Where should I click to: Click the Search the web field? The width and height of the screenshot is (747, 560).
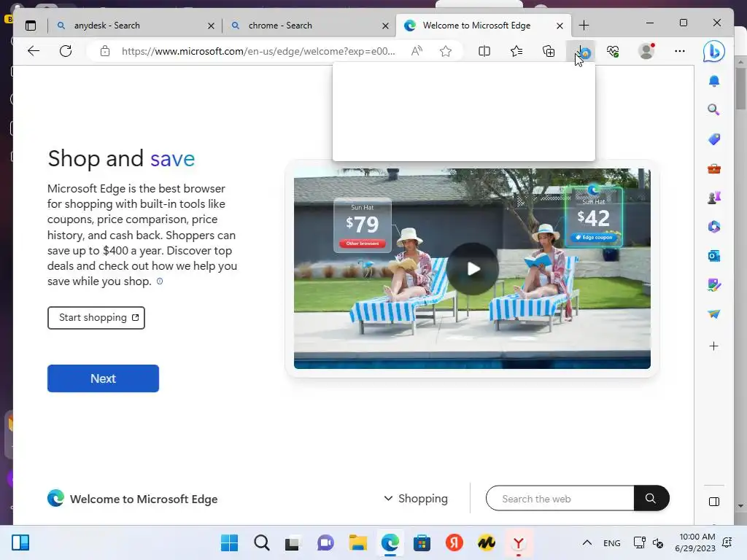560,499
